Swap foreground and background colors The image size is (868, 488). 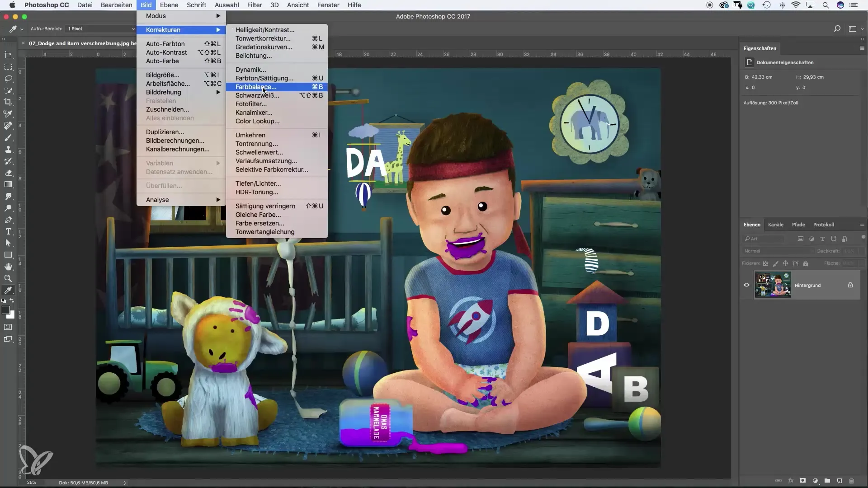pyautogui.click(x=12, y=300)
